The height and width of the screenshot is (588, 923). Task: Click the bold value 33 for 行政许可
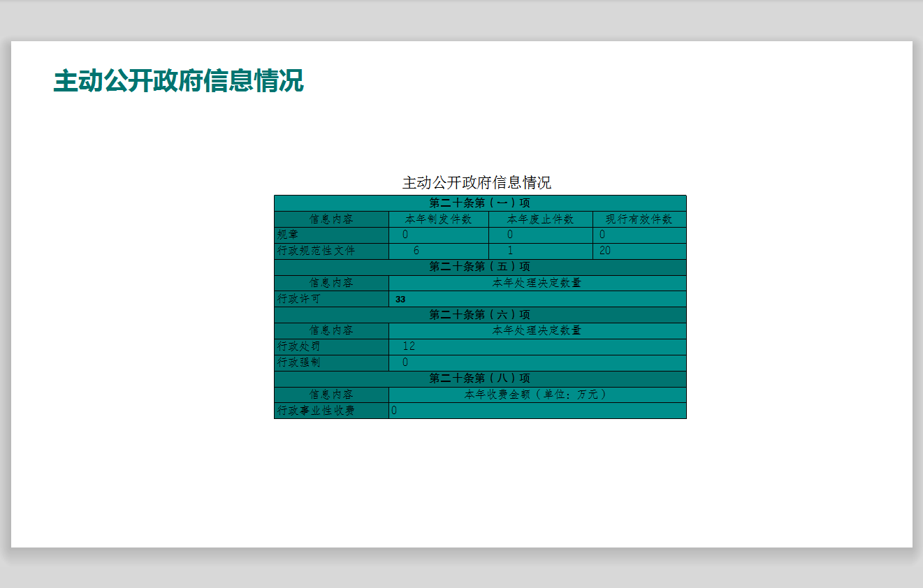[x=400, y=300]
